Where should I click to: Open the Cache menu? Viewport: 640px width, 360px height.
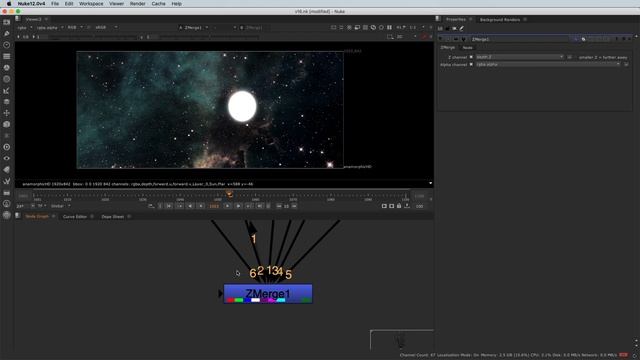click(x=158, y=4)
